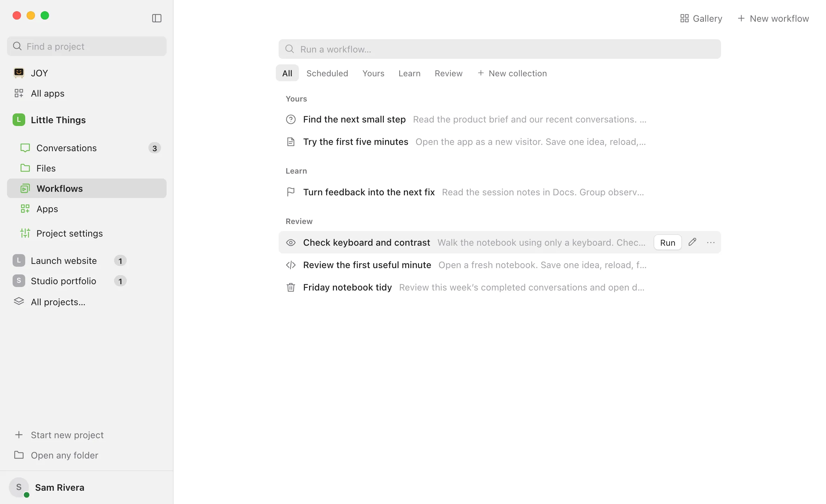Screen dimensions: 826x504
Task: Show All projects list
Action: [86, 302]
